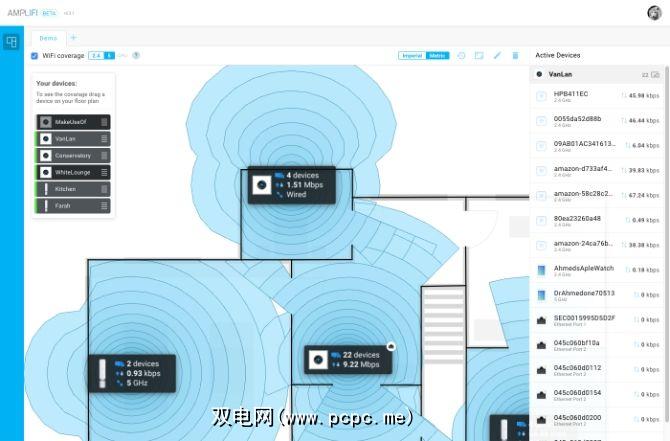Select Conservatory in Your devices list
Image resolution: width=670 pixels, height=441 pixels.
[73, 156]
